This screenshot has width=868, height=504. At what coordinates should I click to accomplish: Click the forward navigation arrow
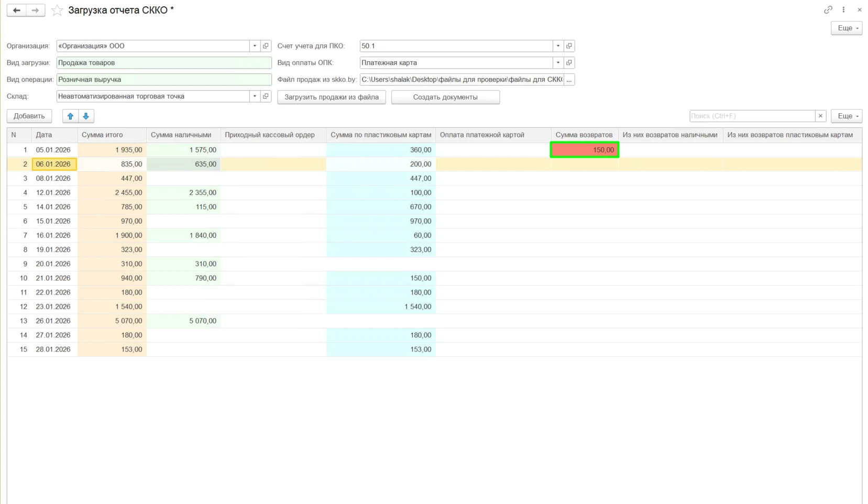pos(35,10)
